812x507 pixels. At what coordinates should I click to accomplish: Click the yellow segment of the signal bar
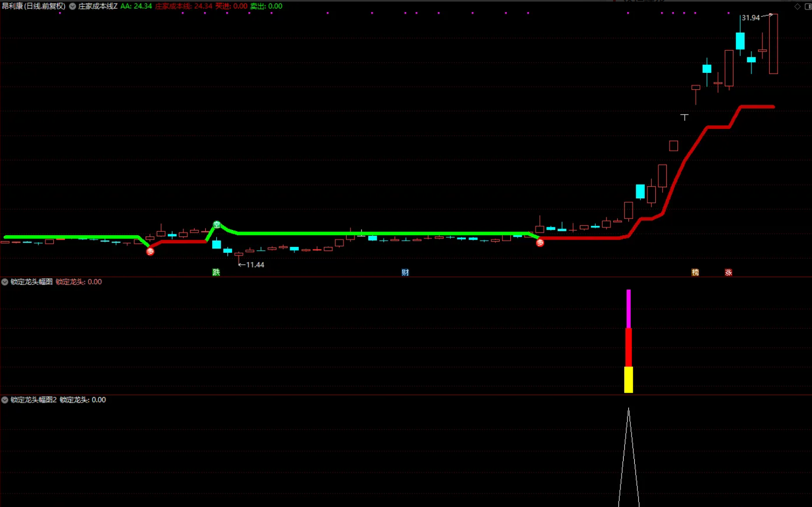tap(628, 380)
